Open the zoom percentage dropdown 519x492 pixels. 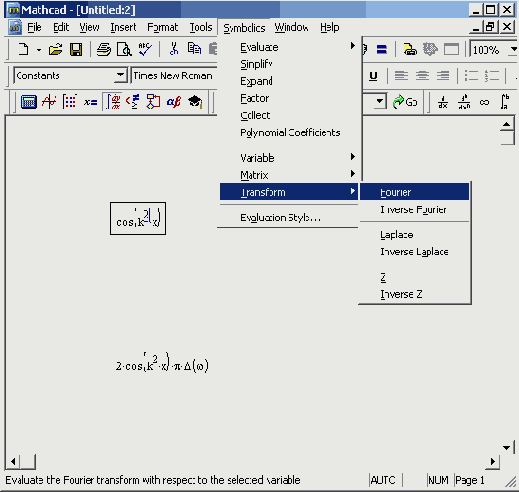coord(514,50)
